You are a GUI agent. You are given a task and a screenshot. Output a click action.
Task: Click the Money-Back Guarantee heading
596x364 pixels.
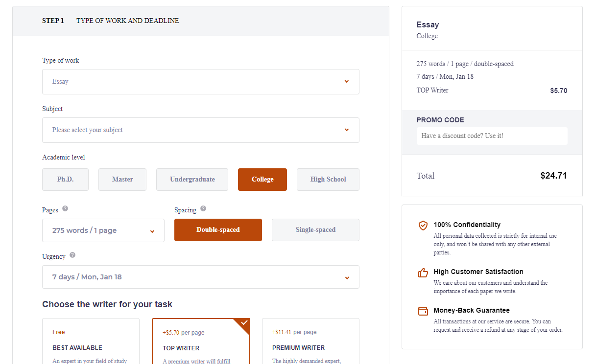tap(472, 310)
